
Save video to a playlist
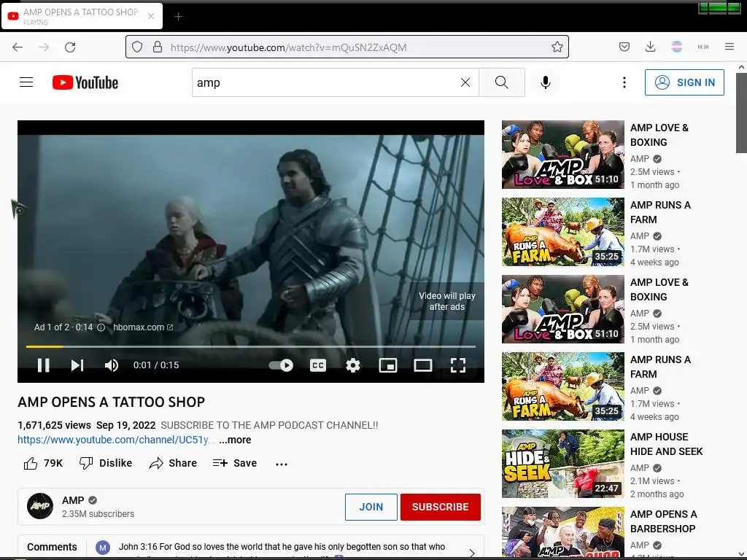(x=235, y=463)
